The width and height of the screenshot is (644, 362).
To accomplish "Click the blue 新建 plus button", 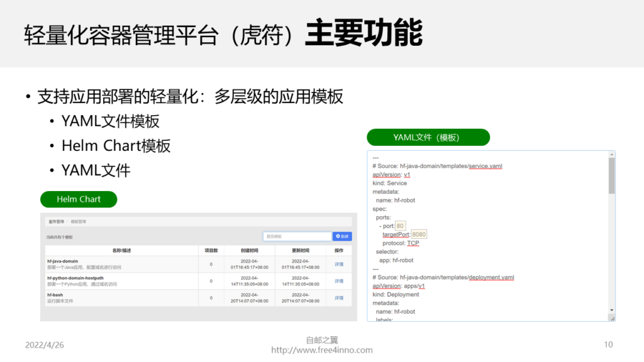I will (x=342, y=236).
